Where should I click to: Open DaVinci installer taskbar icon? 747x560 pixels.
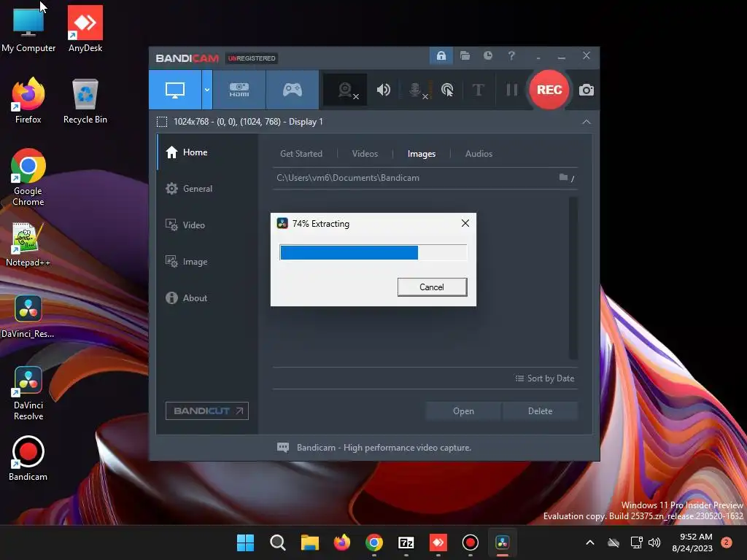[502, 542]
